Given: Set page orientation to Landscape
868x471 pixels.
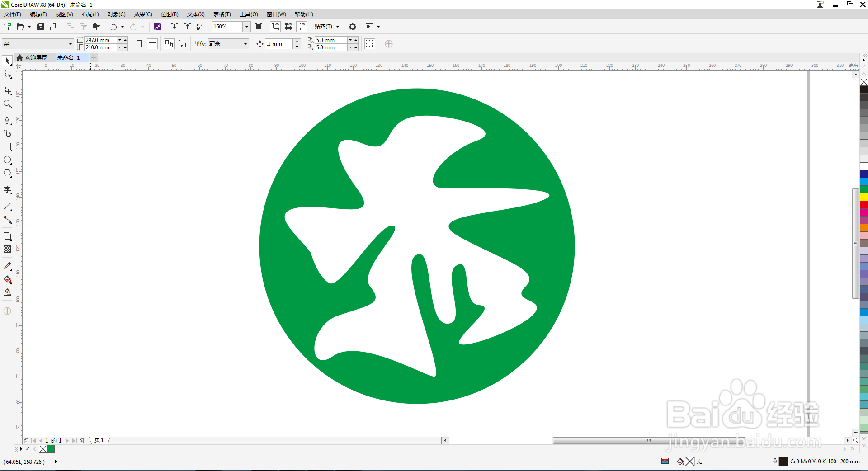Looking at the screenshot, I should [152, 44].
